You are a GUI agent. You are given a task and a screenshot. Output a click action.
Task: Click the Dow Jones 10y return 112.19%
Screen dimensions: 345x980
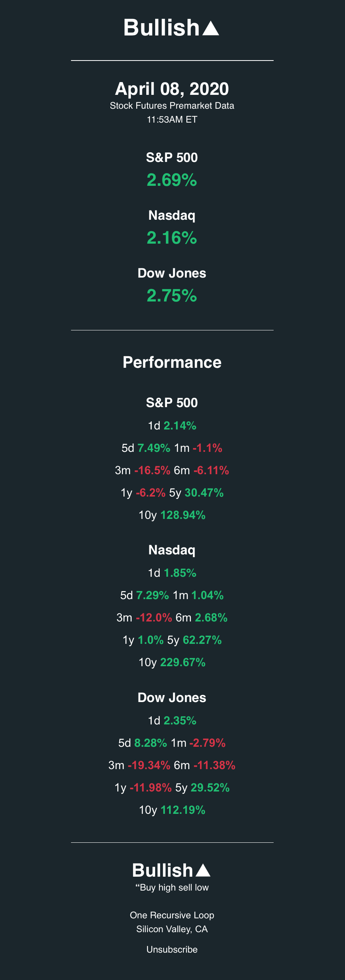coord(183,810)
